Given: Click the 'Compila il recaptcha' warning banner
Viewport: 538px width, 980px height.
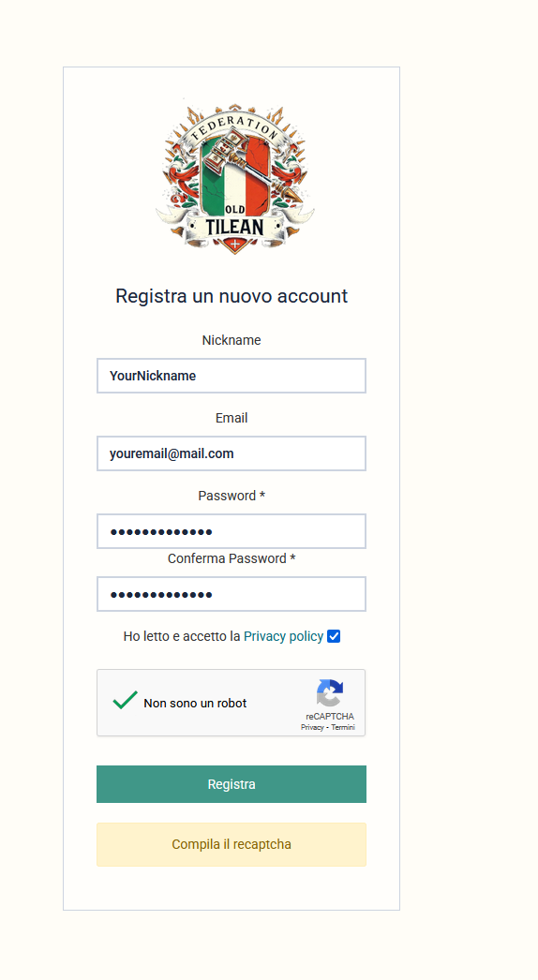Looking at the screenshot, I should [x=232, y=844].
